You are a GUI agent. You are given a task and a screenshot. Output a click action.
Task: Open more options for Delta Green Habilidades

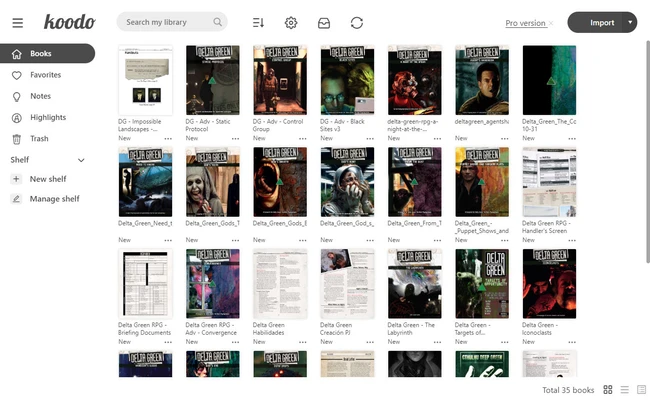point(303,342)
